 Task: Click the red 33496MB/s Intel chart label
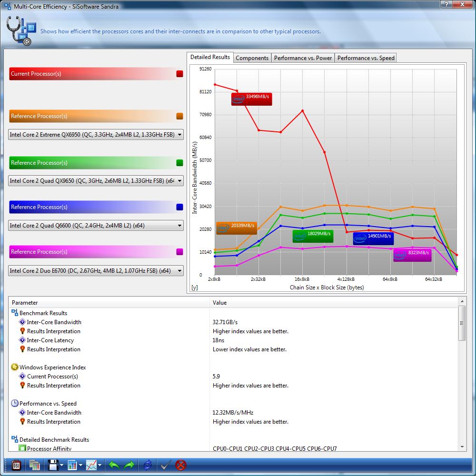(x=251, y=99)
